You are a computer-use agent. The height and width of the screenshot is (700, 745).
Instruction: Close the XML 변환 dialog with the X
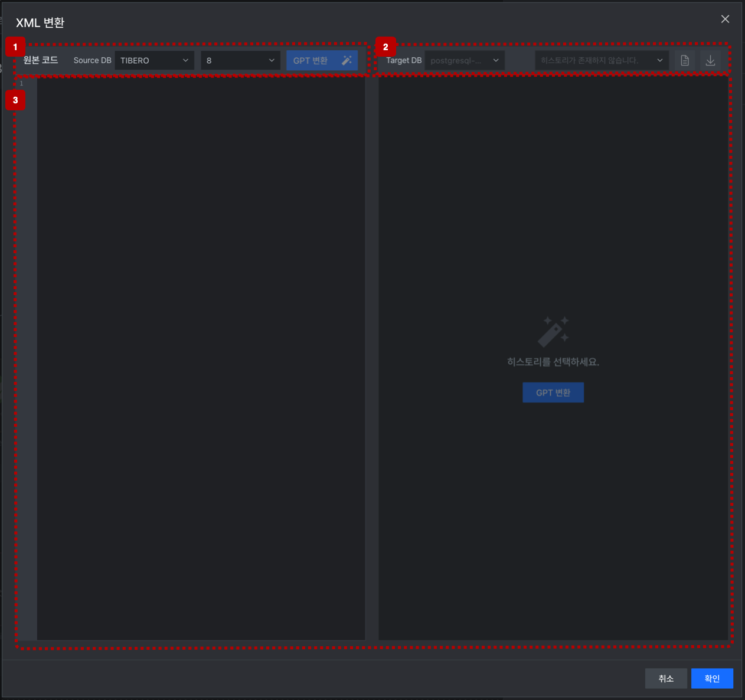[725, 19]
